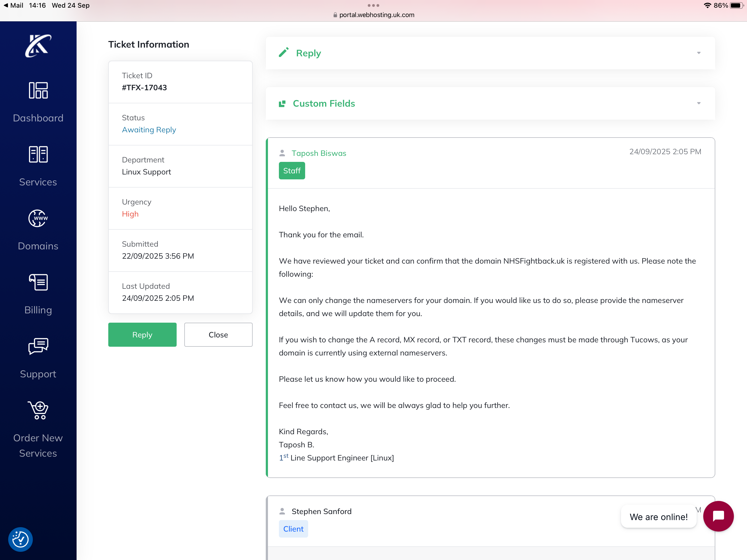
Task: Click the cookie consent icon at bottom left
Action: 20,539
